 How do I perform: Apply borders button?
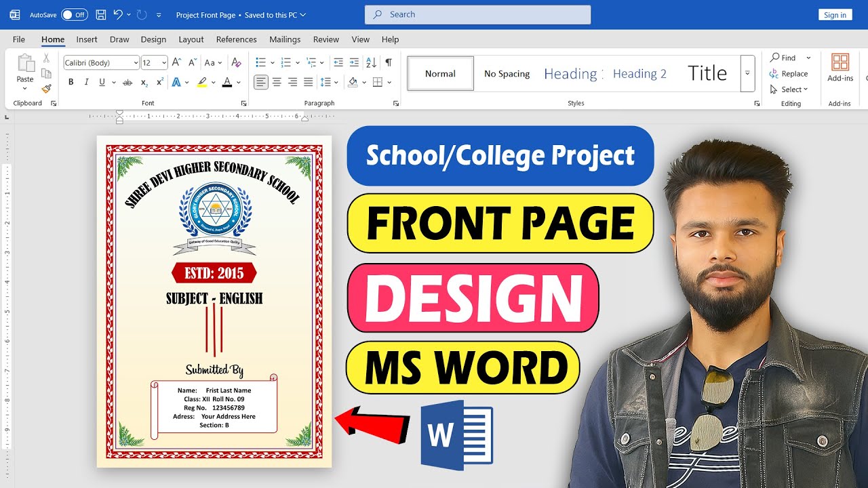(378, 82)
